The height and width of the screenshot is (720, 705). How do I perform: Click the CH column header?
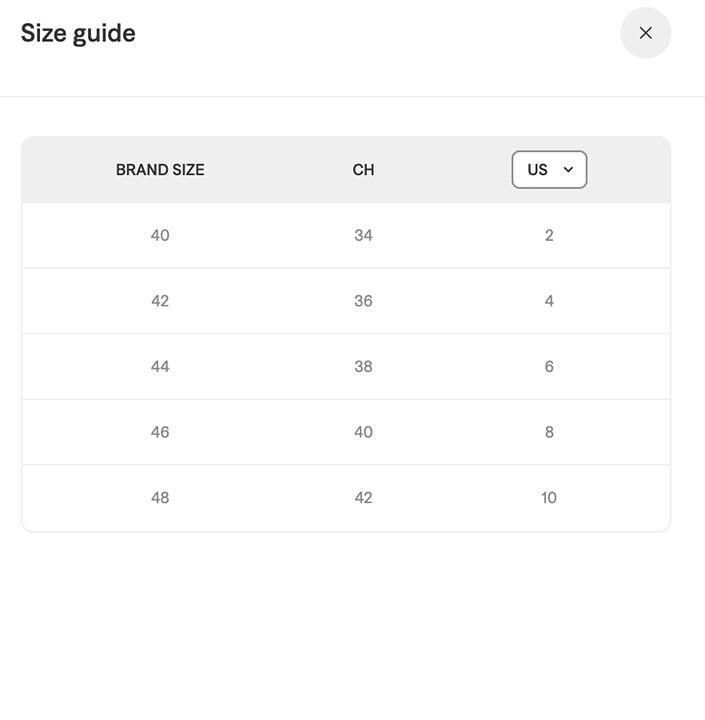[363, 170]
